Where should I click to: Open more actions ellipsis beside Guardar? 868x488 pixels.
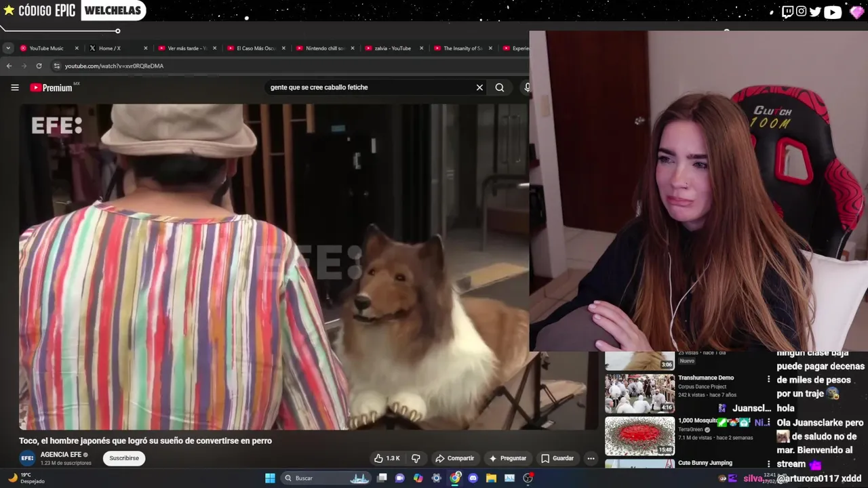pyautogui.click(x=591, y=458)
